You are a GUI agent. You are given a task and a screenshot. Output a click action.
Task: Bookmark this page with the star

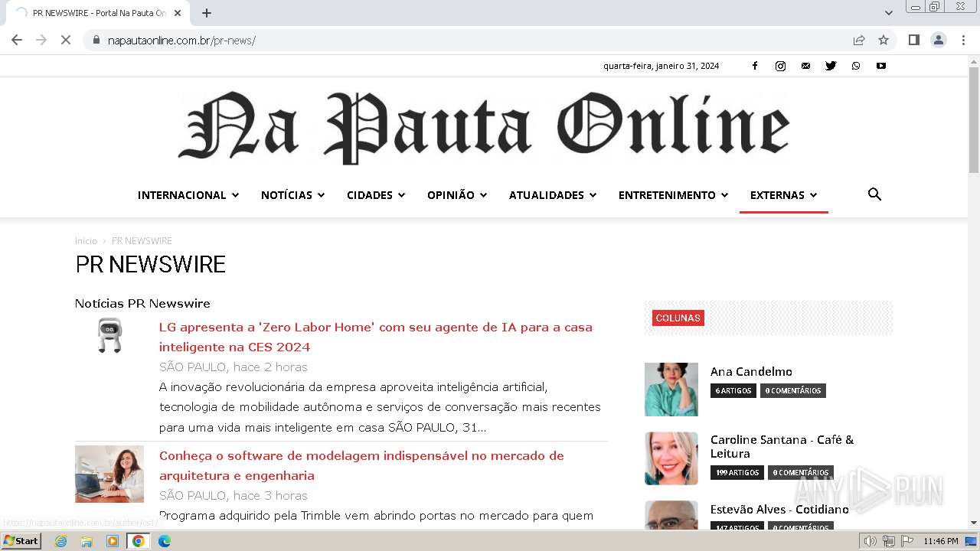(x=884, y=40)
